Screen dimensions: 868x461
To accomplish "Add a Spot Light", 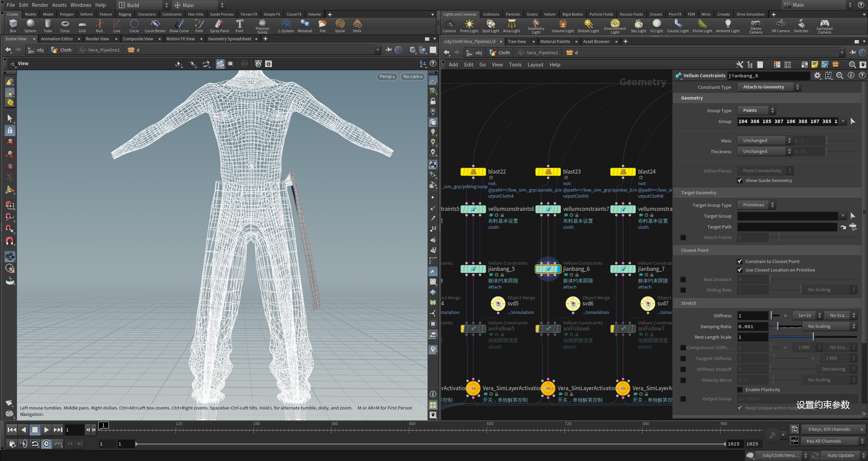I will pos(491,26).
